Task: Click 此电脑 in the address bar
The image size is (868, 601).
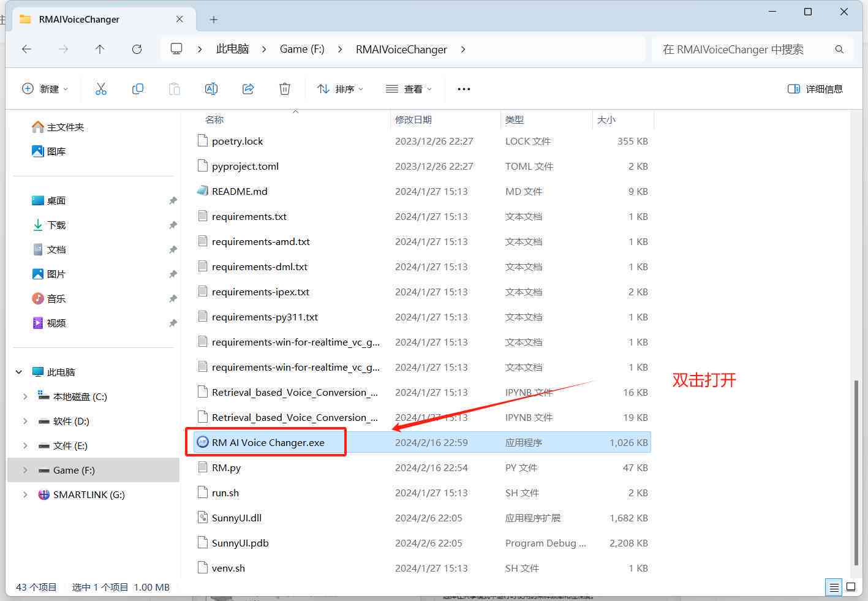Action: tap(232, 49)
